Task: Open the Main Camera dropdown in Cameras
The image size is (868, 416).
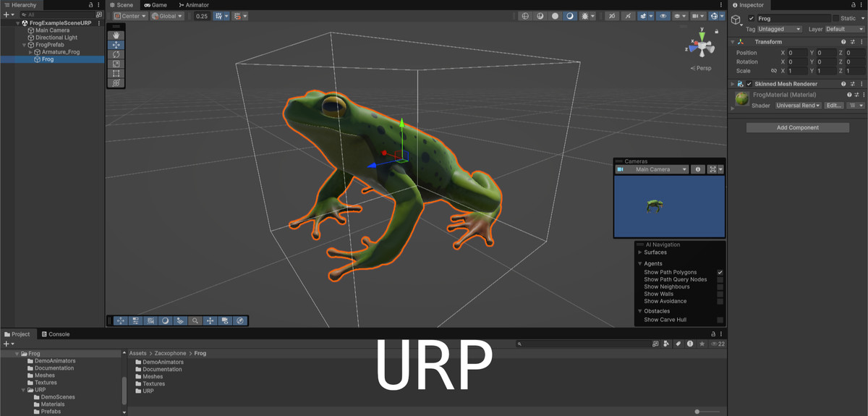Action: click(x=652, y=169)
